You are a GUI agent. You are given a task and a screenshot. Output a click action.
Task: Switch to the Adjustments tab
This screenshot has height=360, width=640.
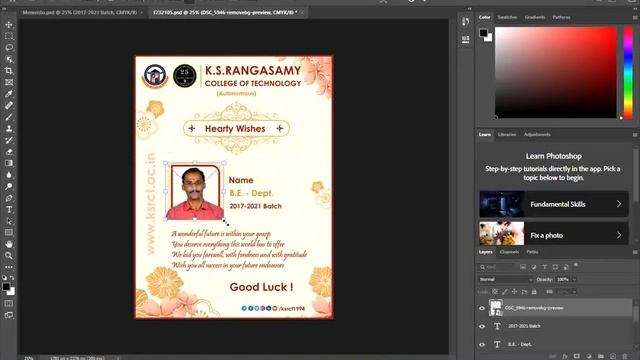tap(537, 134)
